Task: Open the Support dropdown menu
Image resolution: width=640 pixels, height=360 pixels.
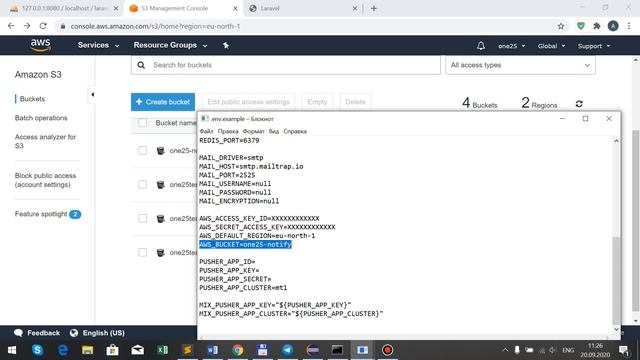Action: point(594,46)
